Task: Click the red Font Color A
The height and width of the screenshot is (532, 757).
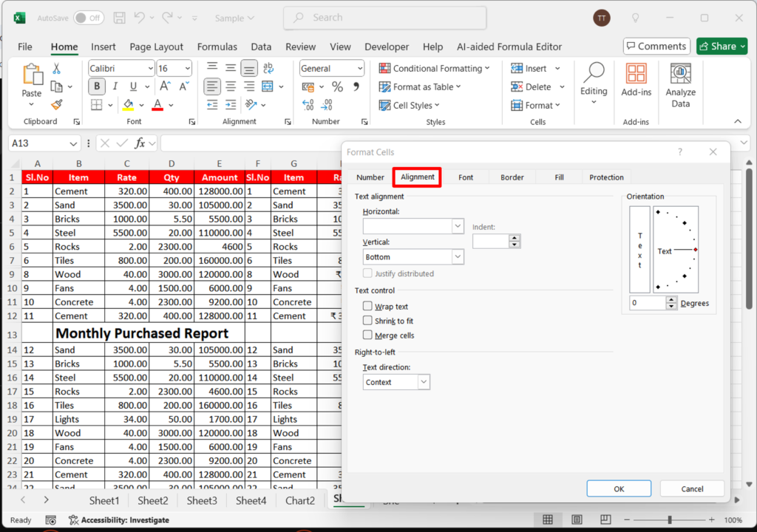Action: coord(157,105)
